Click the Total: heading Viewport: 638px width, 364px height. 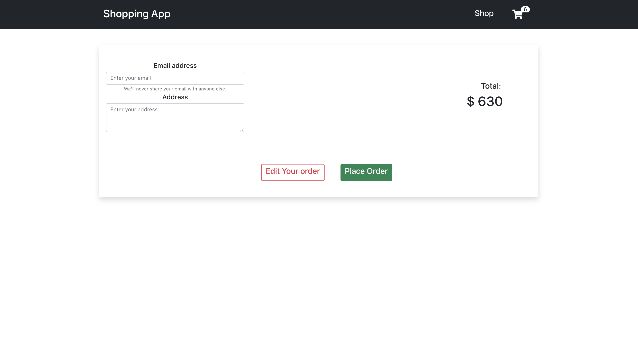pyautogui.click(x=491, y=86)
